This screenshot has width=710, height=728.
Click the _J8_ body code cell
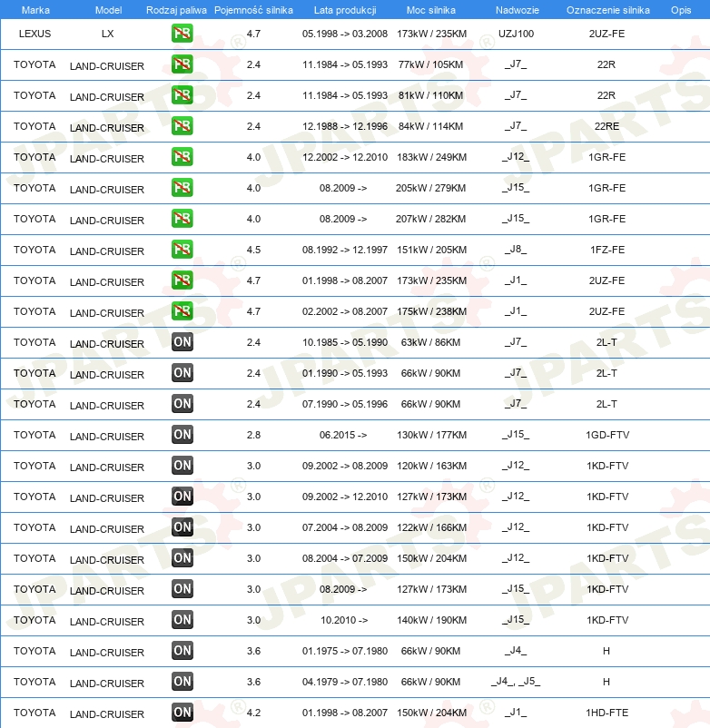click(516, 250)
